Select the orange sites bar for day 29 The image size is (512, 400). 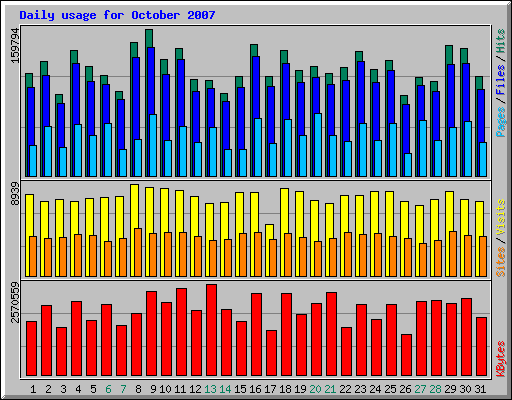[453, 254]
